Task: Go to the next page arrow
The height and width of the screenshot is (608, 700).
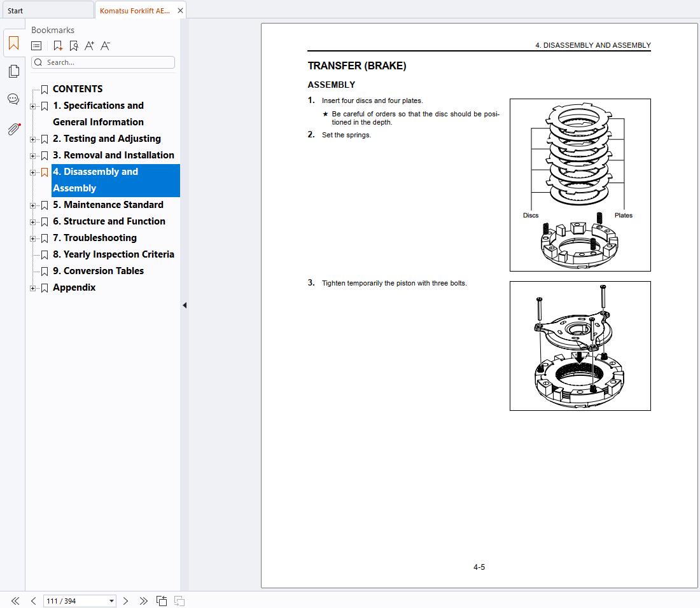Action: point(125,601)
